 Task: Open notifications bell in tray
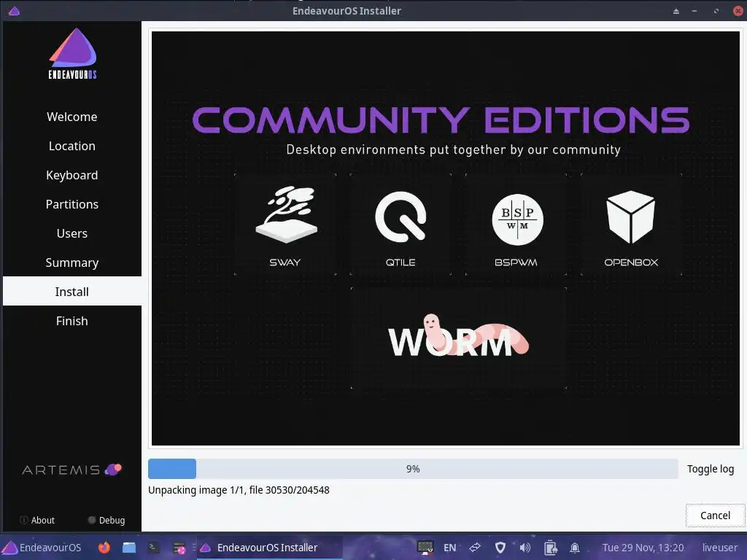575,548
